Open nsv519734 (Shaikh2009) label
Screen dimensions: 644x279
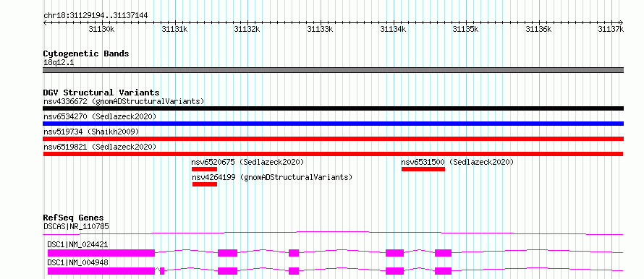pyautogui.click(x=91, y=132)
